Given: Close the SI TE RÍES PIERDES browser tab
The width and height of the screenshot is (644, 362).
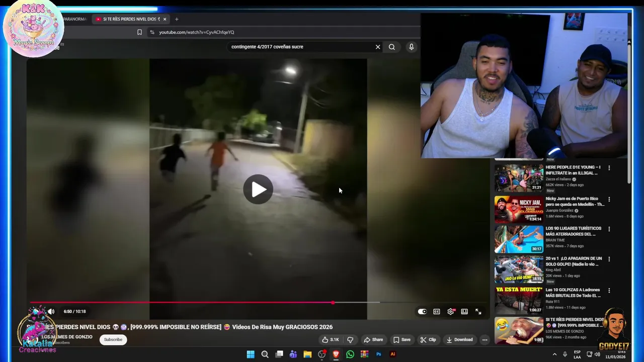Looking at the screenshot, I should [x=165, y=19].
